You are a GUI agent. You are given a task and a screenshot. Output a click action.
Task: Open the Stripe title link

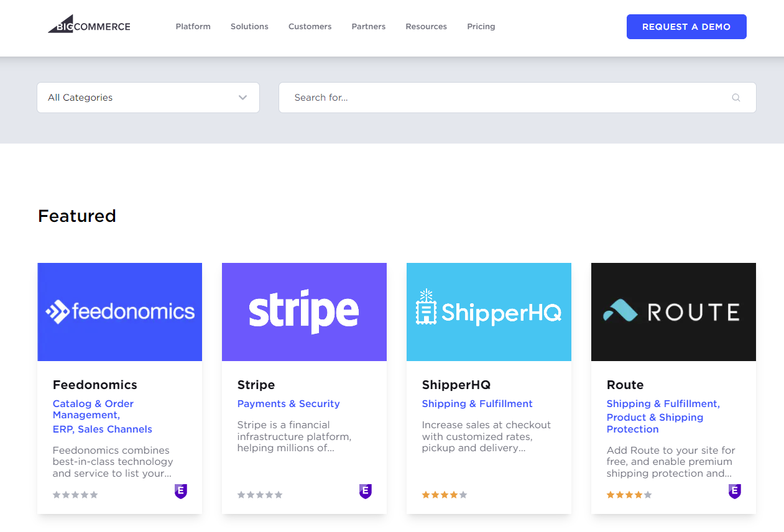pos(256,385)
